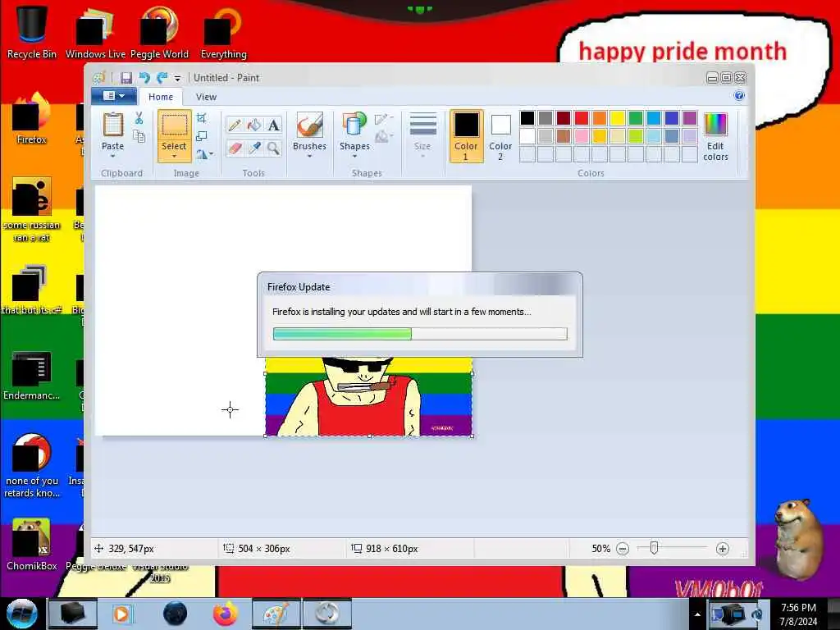The width and height of the screenshot is (840, 630).
Task: Expand the Brushes dropdown arrow
Action: point(309,156)
